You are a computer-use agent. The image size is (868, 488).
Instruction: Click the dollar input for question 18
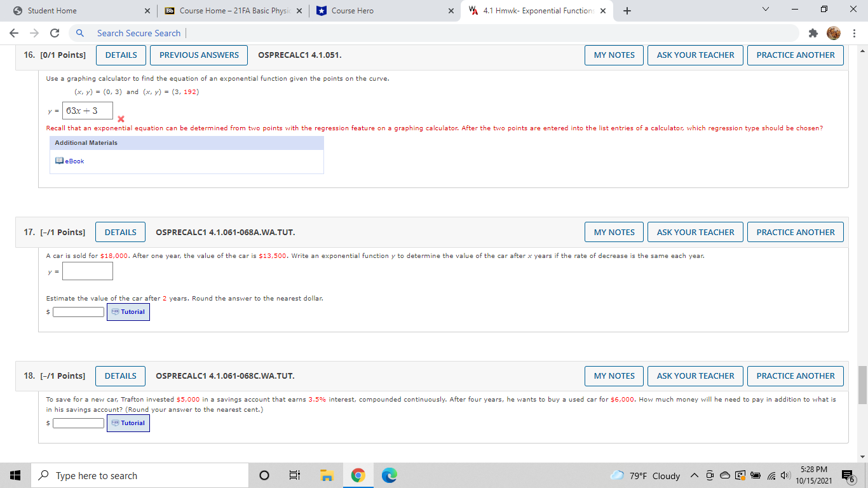pos(79,423)
